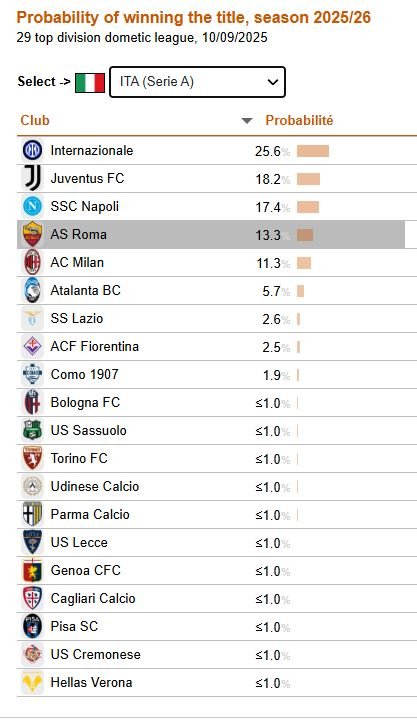Image resolution: width=417 pixels, height=726 pixels.
Task: Click the Italian flag icon
Action: point(90,83)
